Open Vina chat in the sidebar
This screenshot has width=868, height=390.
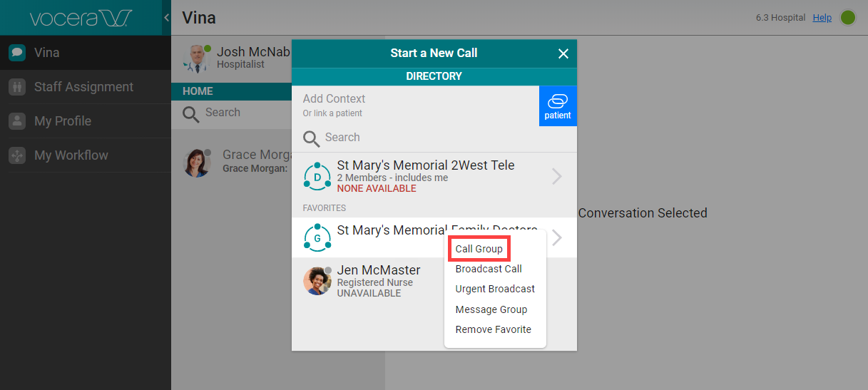[x=86, y=53]
